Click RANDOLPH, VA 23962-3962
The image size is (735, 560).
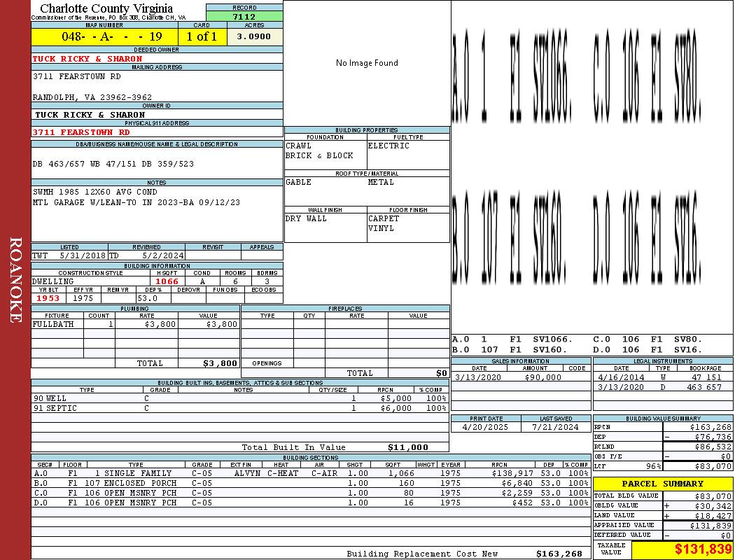point(92,97)
